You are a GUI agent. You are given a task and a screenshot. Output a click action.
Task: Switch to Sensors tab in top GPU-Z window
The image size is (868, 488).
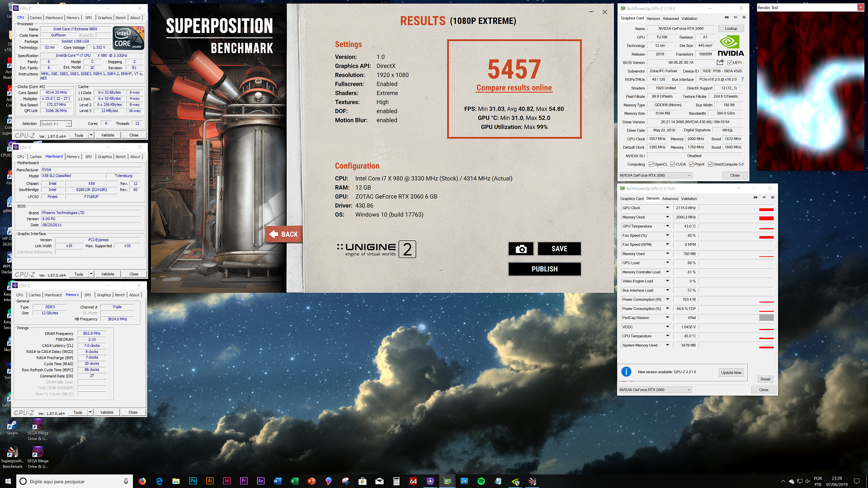pyautogui.click(x=653, y=19)
